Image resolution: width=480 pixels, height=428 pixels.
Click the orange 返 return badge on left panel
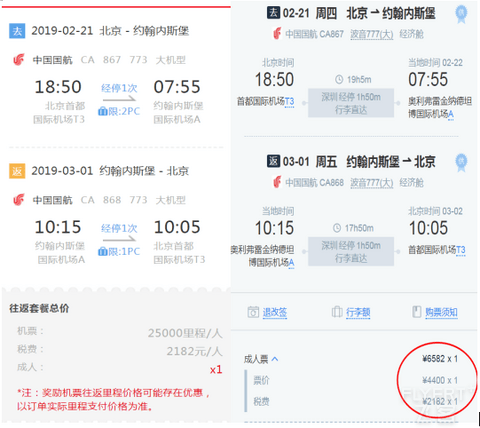click(17, 171)
